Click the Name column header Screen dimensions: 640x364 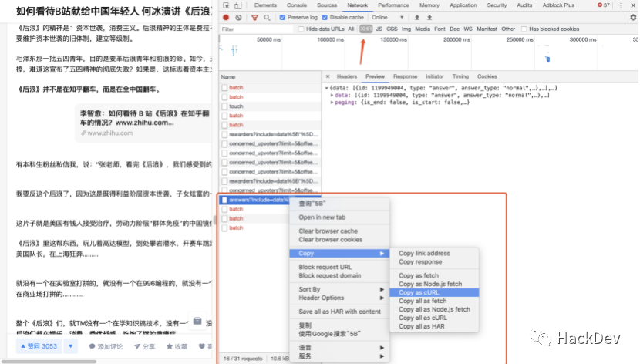tap(270, 76)
